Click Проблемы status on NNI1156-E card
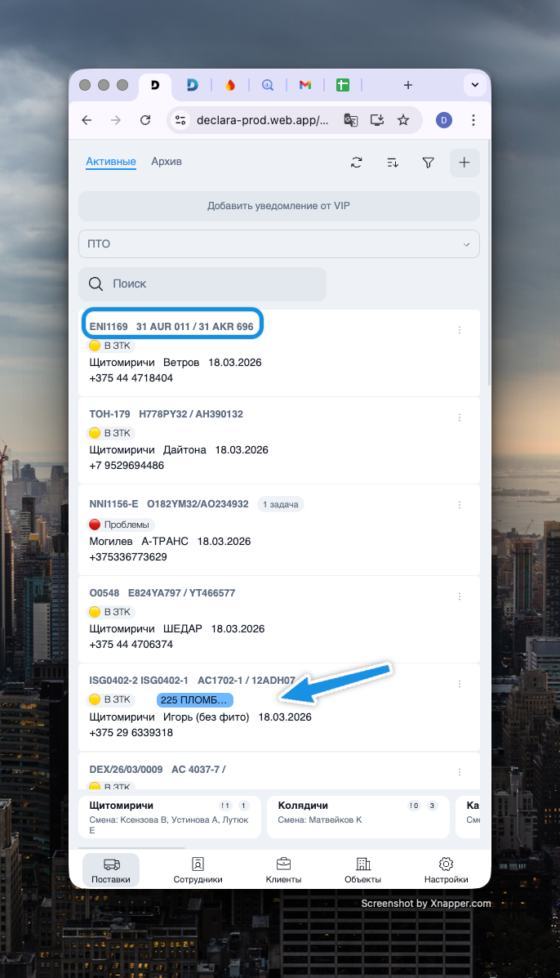The image size is (560, 978). point(122,525)
